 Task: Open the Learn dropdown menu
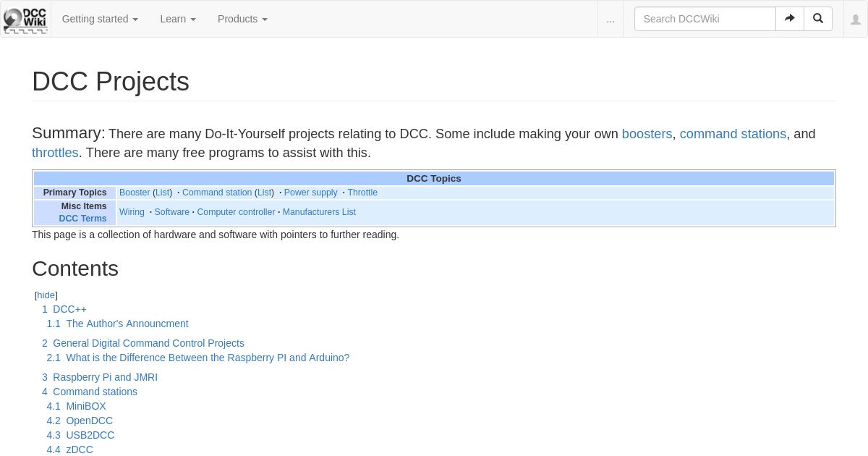pyautogui.click(x=178, y=19)
